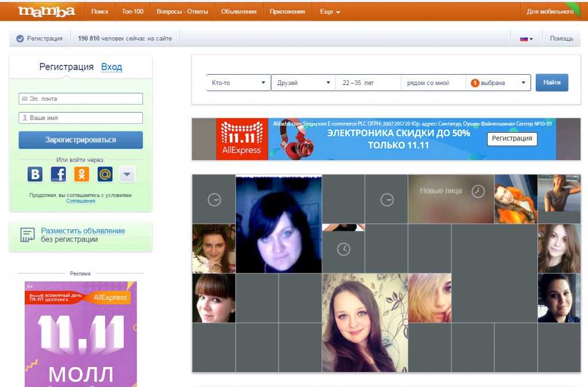Expand the Еще menu in navigation
Image resolution: width=588 pixels, height=387 pixels.
click(x=330, y=11)
